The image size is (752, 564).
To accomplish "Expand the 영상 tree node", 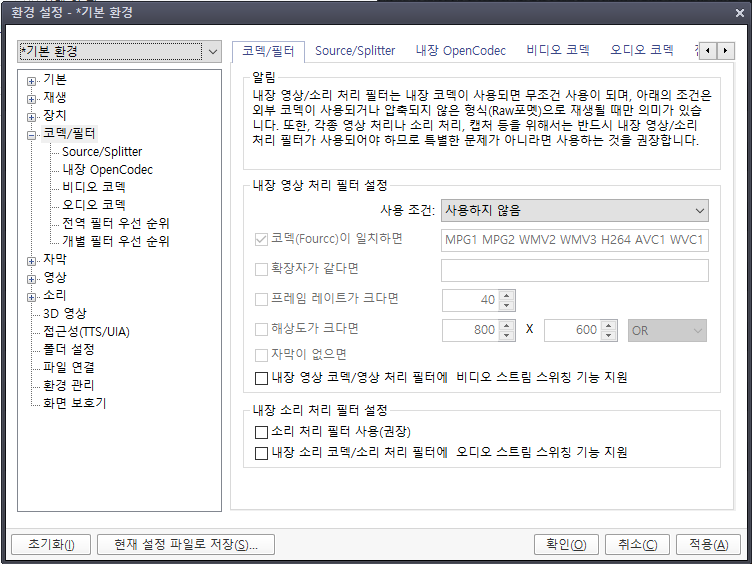I will [31, 279].
